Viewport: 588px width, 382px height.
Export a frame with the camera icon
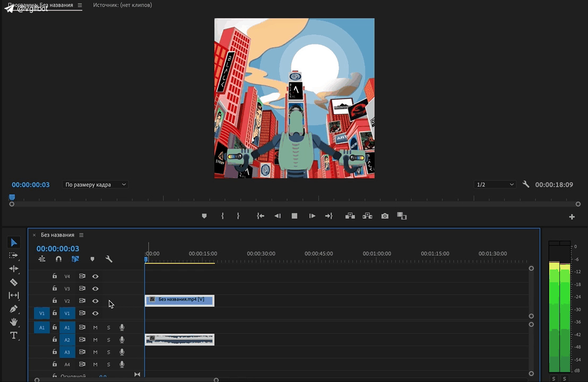(385, 216)
